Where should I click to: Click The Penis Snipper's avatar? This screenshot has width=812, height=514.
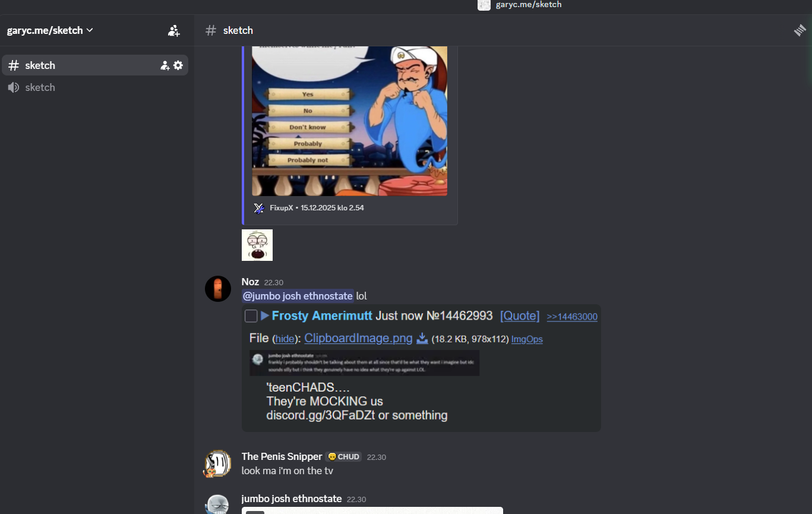click(x=218, y=463)
